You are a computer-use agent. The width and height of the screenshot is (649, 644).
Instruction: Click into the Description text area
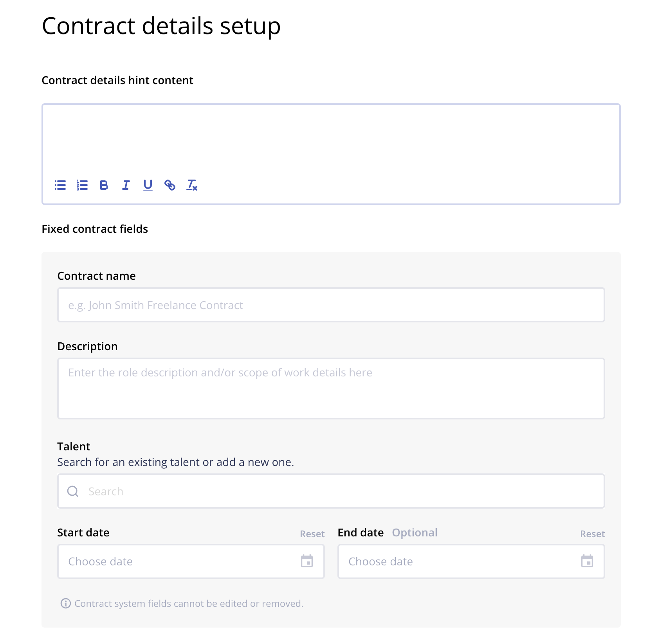point(331,389)
